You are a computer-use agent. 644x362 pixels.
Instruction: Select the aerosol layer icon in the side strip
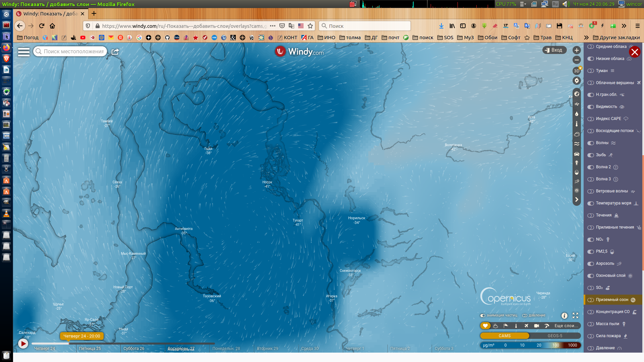[577, 181]
